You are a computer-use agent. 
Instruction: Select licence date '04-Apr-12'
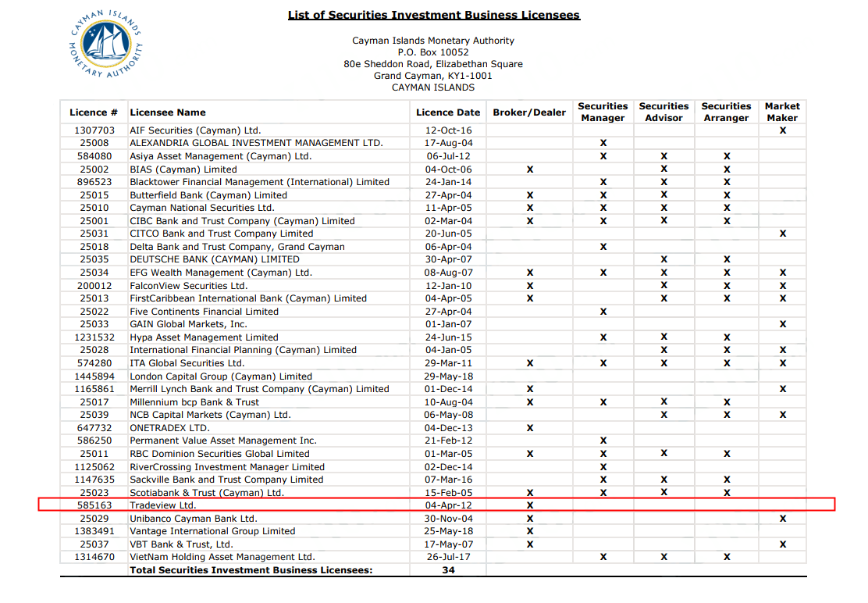[x=448, y=505]
